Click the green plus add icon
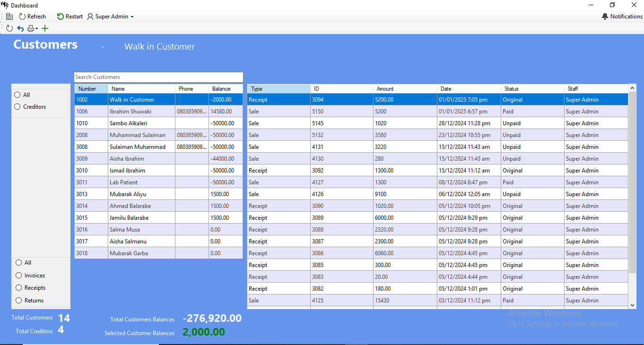The height and width of the screenshot is (345, 644). 45,28
